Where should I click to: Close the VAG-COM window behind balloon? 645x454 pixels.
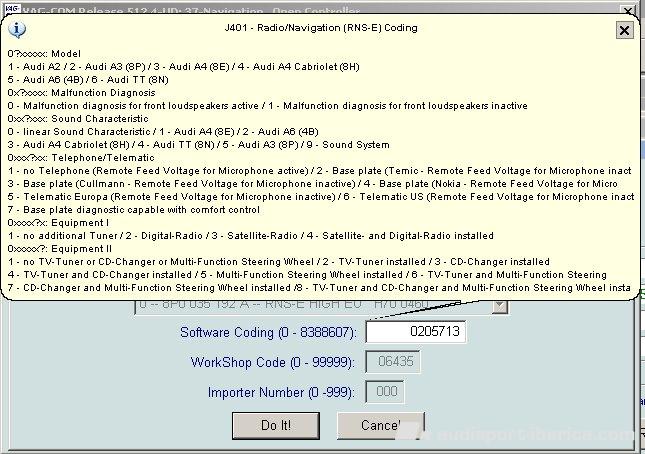[627, 10]
